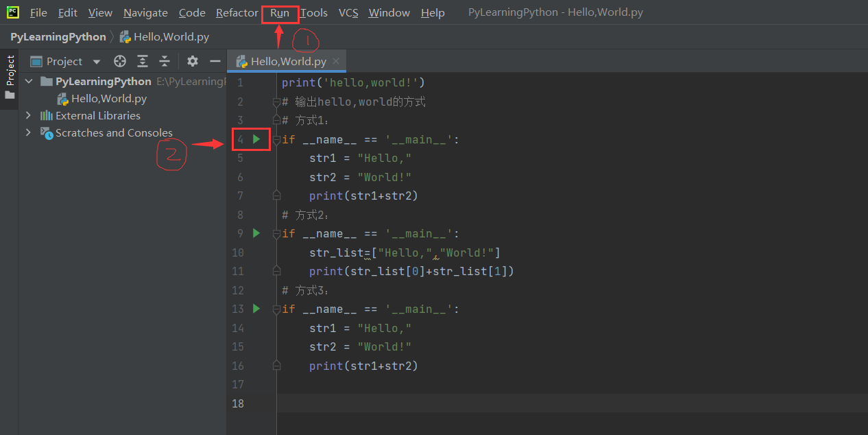Fold the if statement at line 13

coord(276,308)
